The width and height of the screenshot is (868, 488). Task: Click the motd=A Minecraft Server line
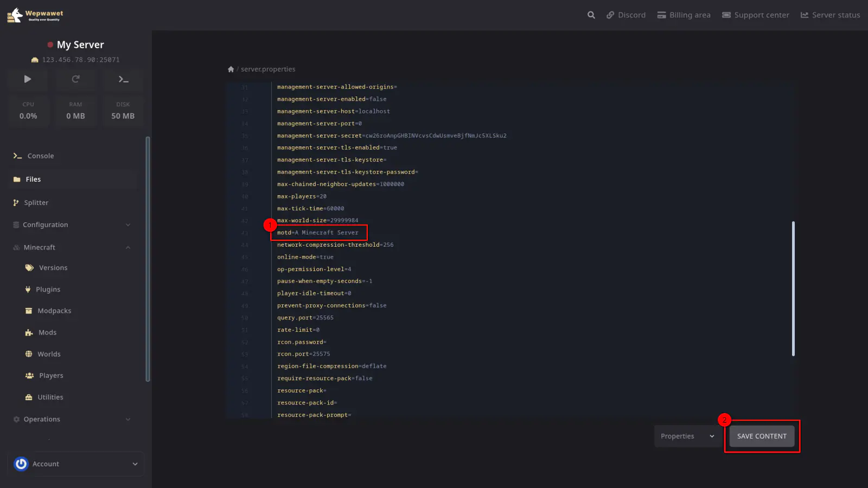click(318, 233)
